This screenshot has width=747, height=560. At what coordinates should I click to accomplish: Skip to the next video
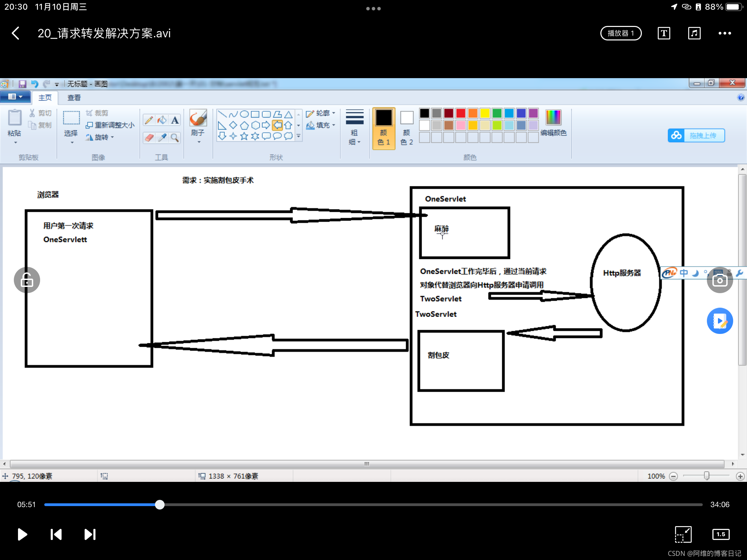coord(90,534)
